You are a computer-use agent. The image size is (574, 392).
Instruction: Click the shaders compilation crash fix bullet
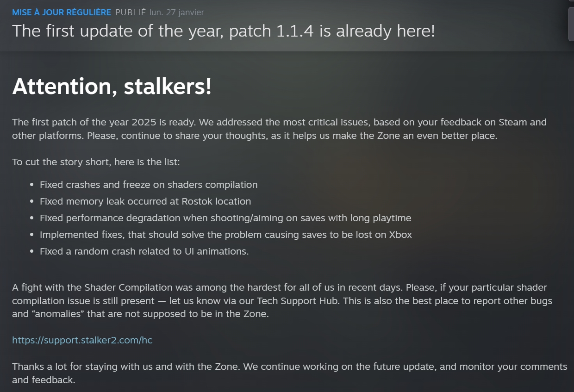[x=149, y=185]
